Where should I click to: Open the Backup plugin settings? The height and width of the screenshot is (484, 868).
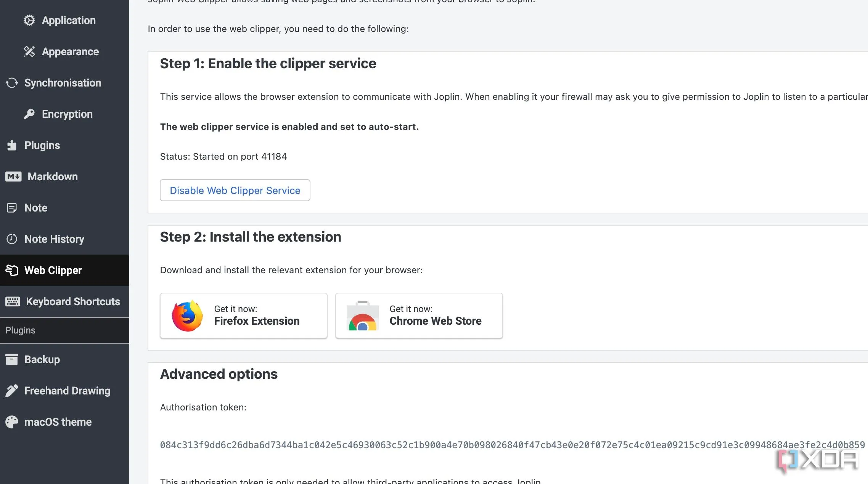(64, 359)
